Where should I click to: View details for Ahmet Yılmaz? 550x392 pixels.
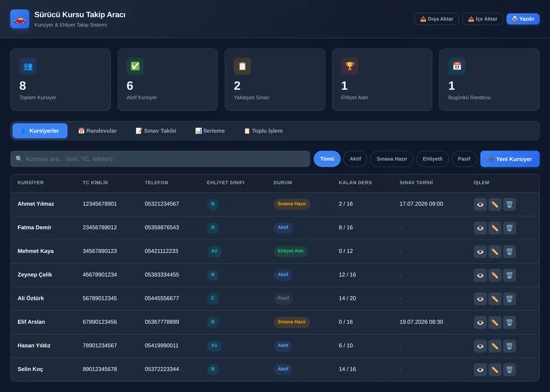(480, 204)
